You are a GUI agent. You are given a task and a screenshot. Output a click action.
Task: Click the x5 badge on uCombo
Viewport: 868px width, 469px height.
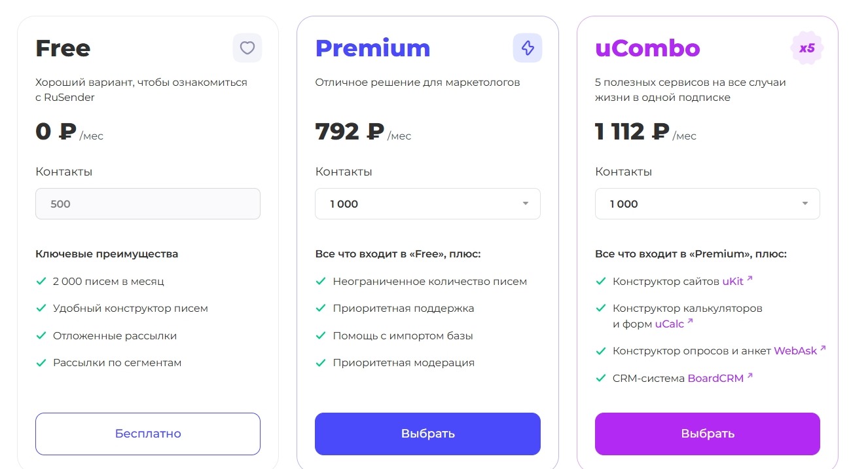click(806, 48)
